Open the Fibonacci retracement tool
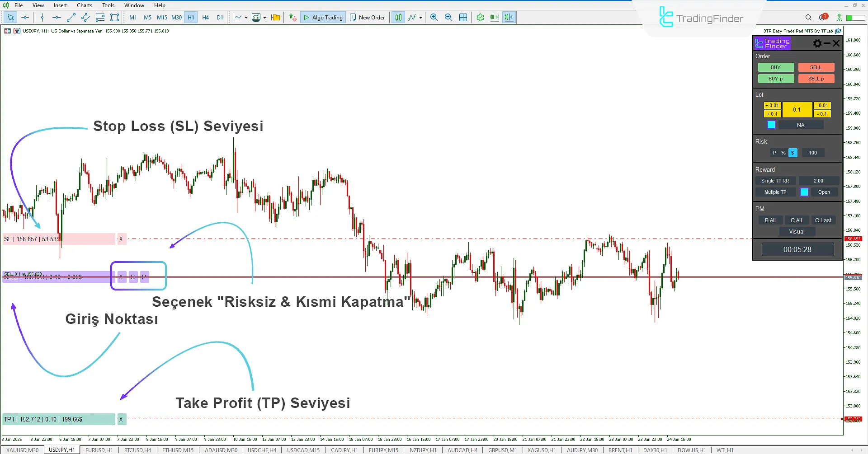868x454 pixels. (100, 17)
